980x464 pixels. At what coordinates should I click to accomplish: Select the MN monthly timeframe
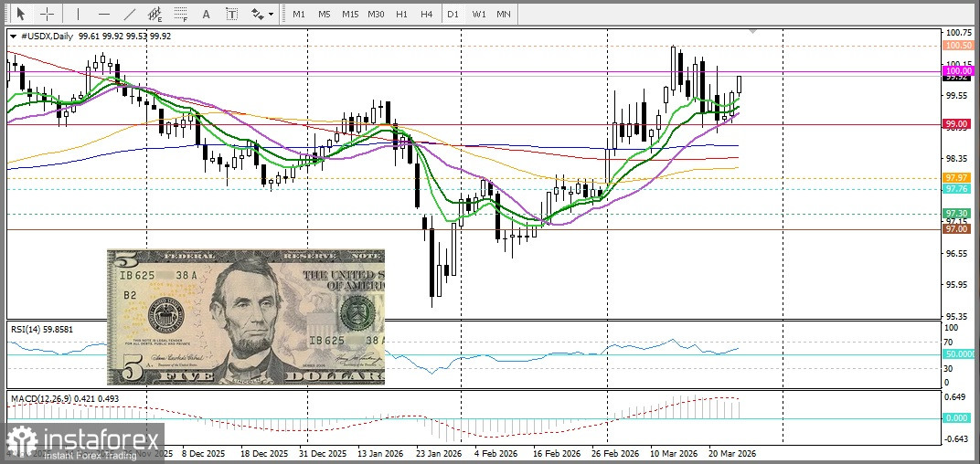click(x=504, y=14)
